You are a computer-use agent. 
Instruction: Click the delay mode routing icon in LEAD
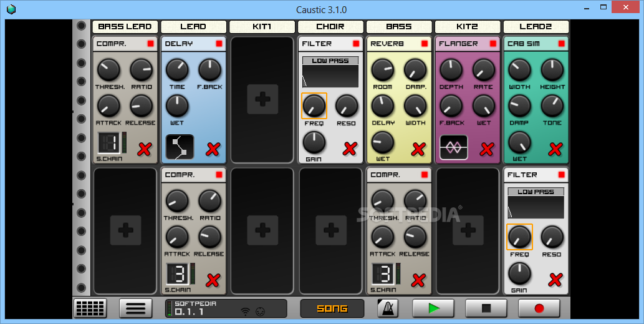[x=180, y=147]
